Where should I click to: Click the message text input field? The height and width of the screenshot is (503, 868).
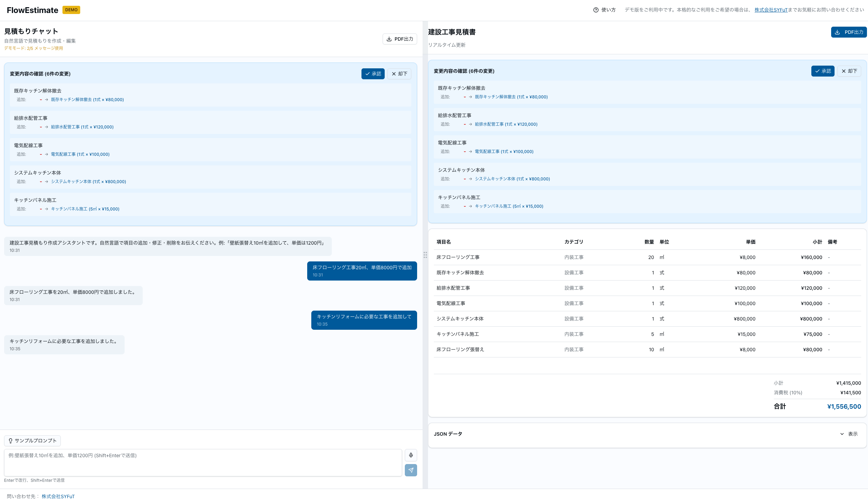coord(203,462)
